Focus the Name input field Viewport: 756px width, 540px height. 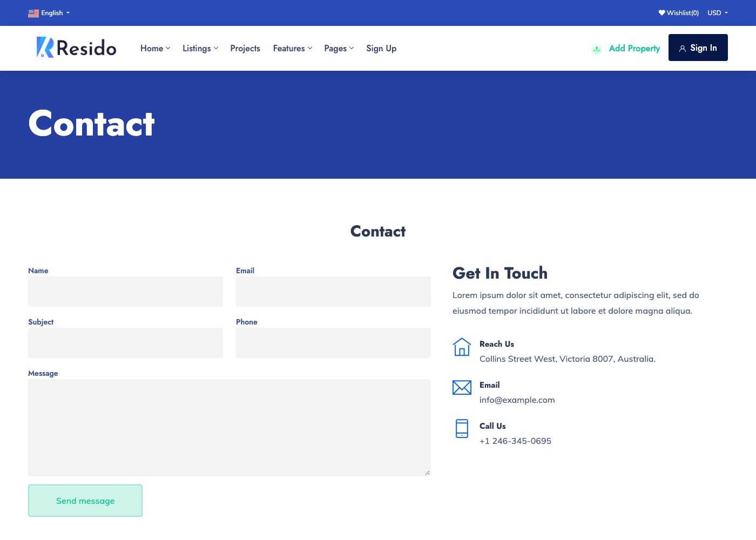(x=125, y=292)
